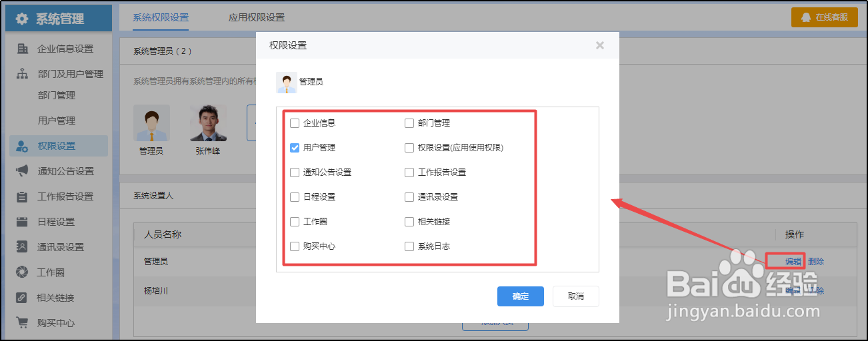Click the megaphone icon for 通知公告设置

(x=22, y=171)
